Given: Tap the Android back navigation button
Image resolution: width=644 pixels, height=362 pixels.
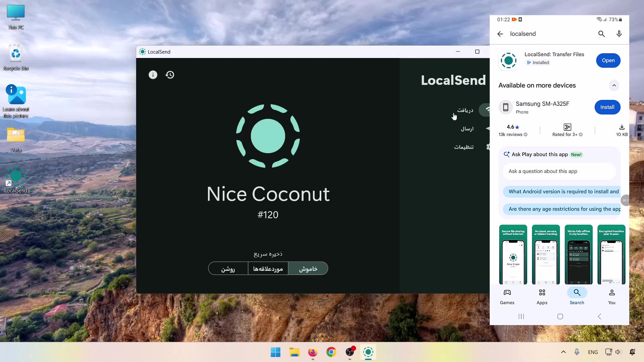Looking at the screenshot, I should pyautogui.click(x=599, y=316).
